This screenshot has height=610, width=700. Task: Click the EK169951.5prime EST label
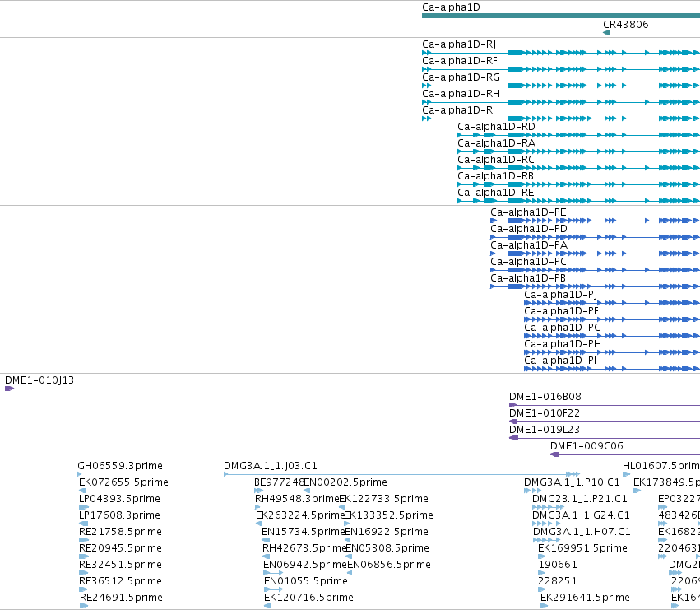coord(582,549)
